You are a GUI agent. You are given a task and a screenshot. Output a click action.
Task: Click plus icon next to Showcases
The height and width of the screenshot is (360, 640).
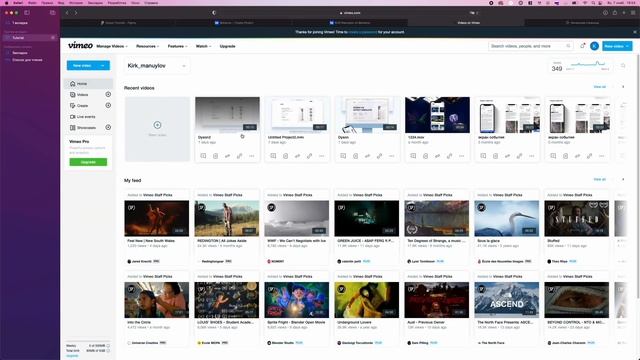click(108, 127)
